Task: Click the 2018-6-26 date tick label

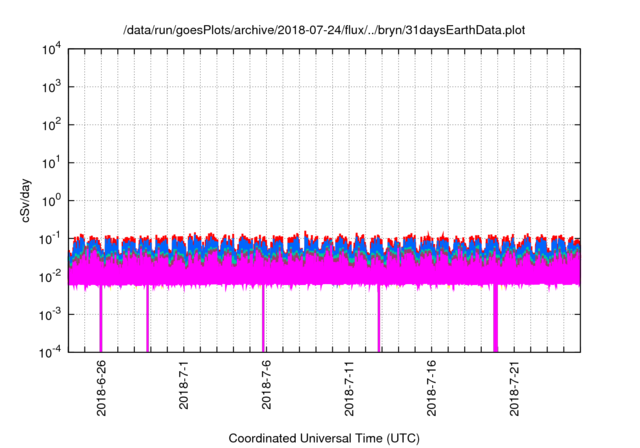Action: pos(101,388)
